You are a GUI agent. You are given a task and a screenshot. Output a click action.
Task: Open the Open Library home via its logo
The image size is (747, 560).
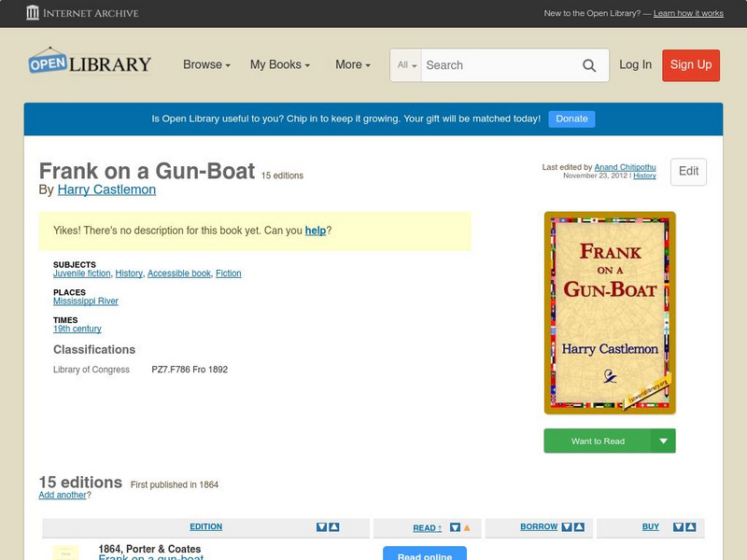tap(89, 62)
